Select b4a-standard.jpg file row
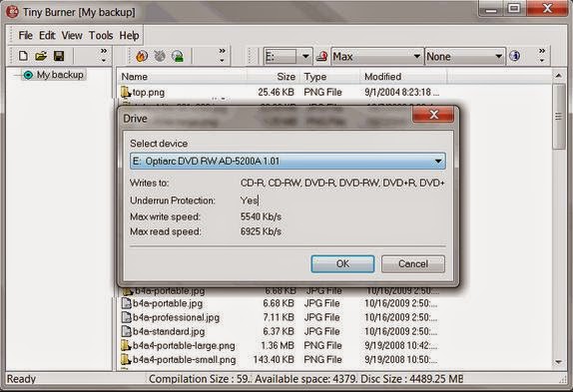The height and width of the screenshot is (392, 573). coord(281,331)
